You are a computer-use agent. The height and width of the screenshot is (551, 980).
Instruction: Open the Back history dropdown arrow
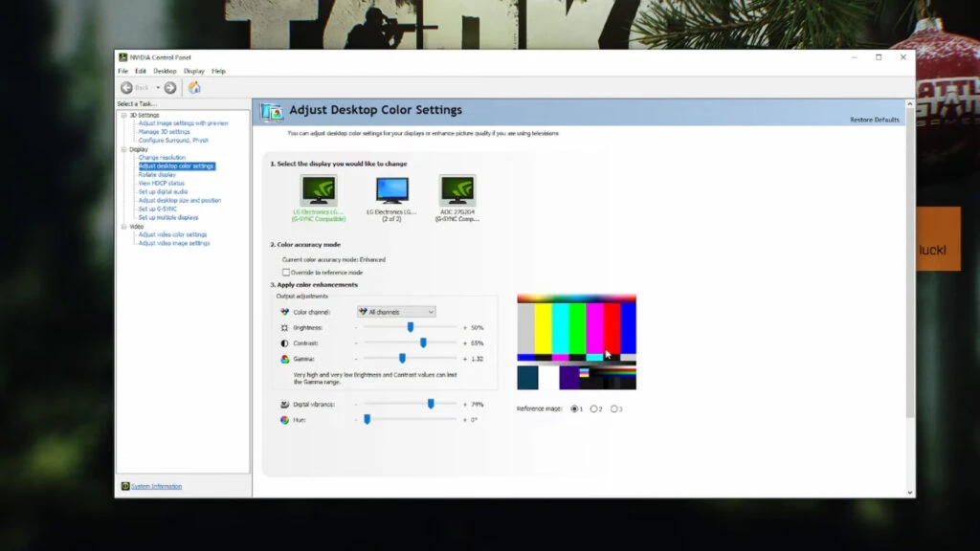click(158, 88)
